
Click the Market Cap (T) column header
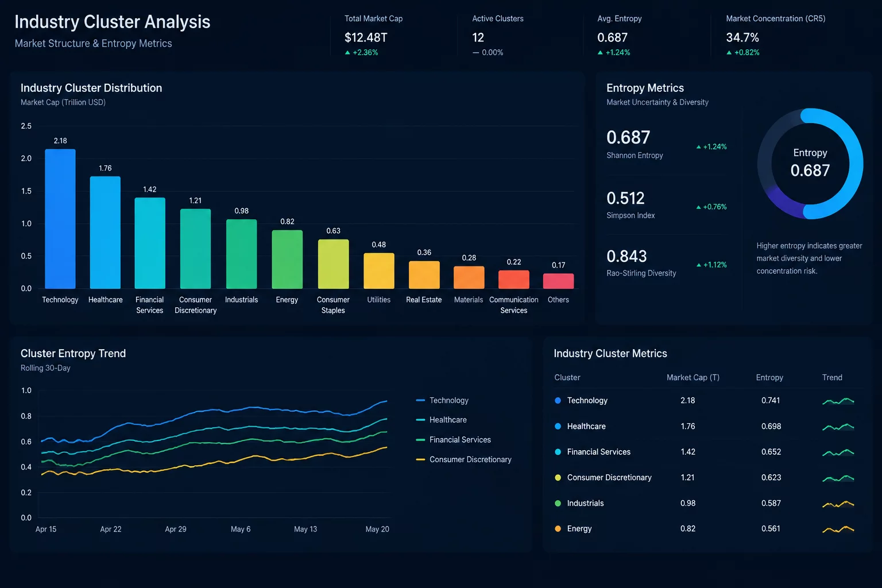tap(693, 377)
